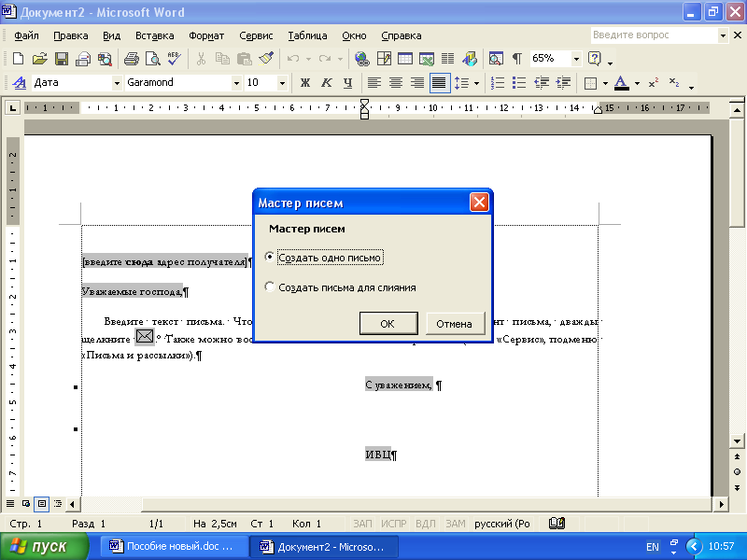Click the Copy icon in the toolbar
This screenshot has width=747, height=560.
[x=222, y=59]
